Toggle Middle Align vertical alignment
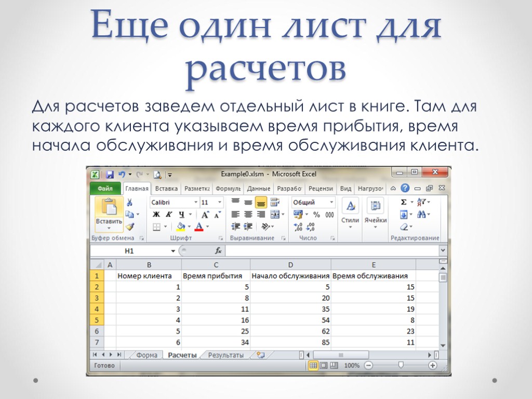 tap(248, 202)
